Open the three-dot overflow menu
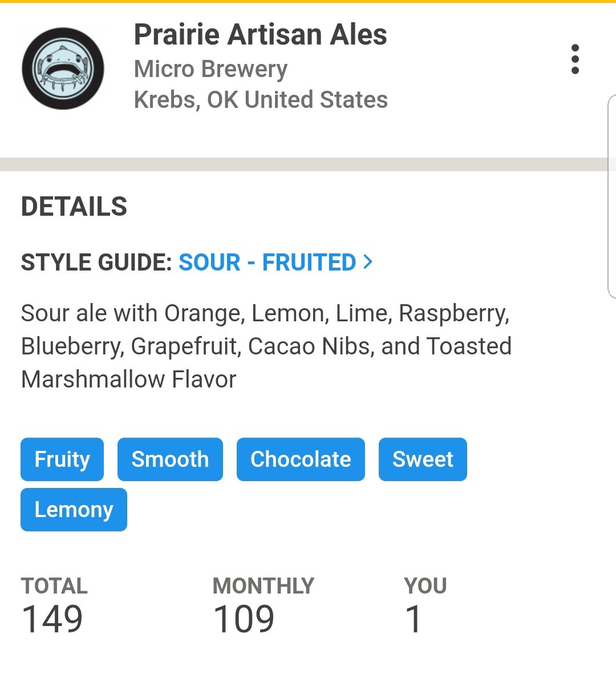Image resolution: width=616 pixels, height=686 pixels. [575, 59]
